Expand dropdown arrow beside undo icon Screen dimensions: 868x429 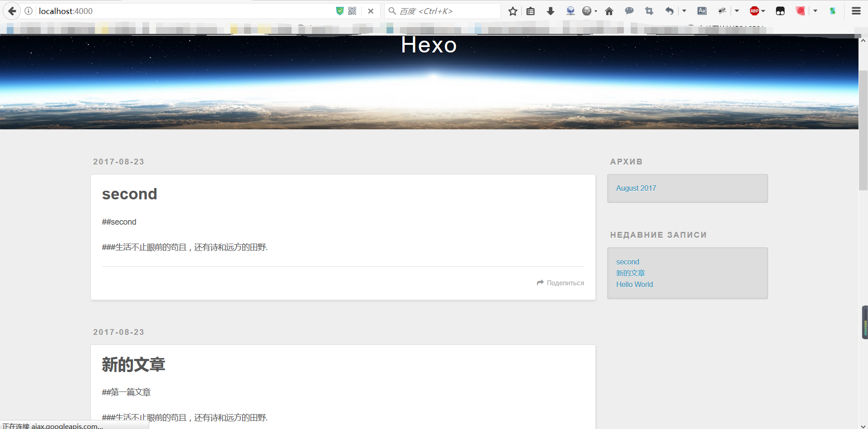tap(684, 11)
